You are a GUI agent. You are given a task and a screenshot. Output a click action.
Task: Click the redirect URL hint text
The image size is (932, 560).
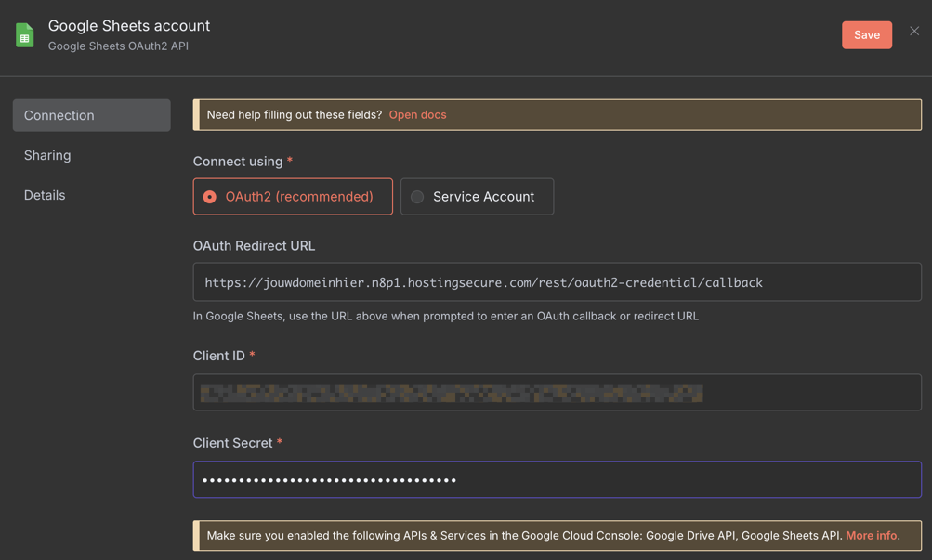(x=446, y=316)
